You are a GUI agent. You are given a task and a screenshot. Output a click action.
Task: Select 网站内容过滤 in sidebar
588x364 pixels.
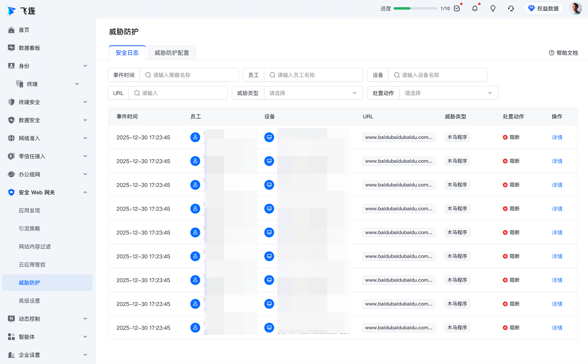(x=35, y=247)
